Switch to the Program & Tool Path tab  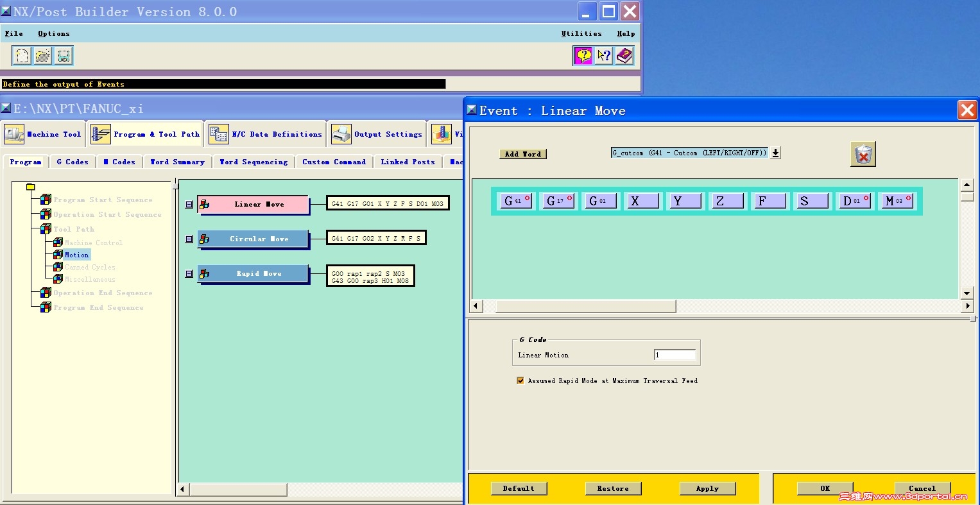tap(146, 134)
